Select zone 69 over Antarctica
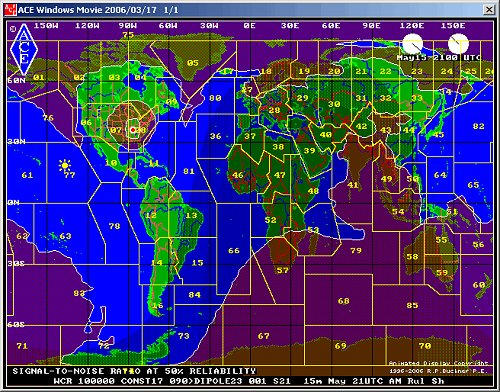 pos(340,346)
